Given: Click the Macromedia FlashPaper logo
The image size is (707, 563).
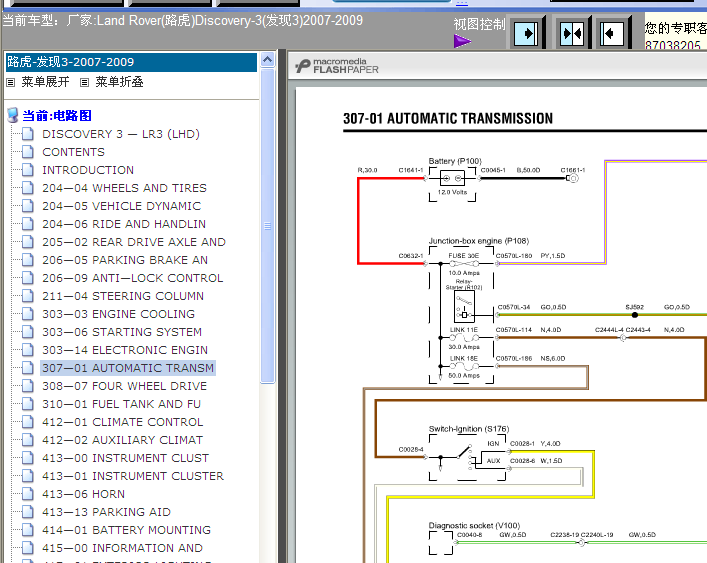Looking at the screenshot, I should (x=337, y=66).
